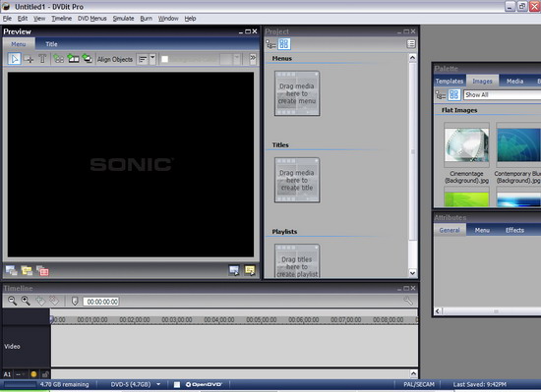Open the Show All filter dropdown

[502, 94]
